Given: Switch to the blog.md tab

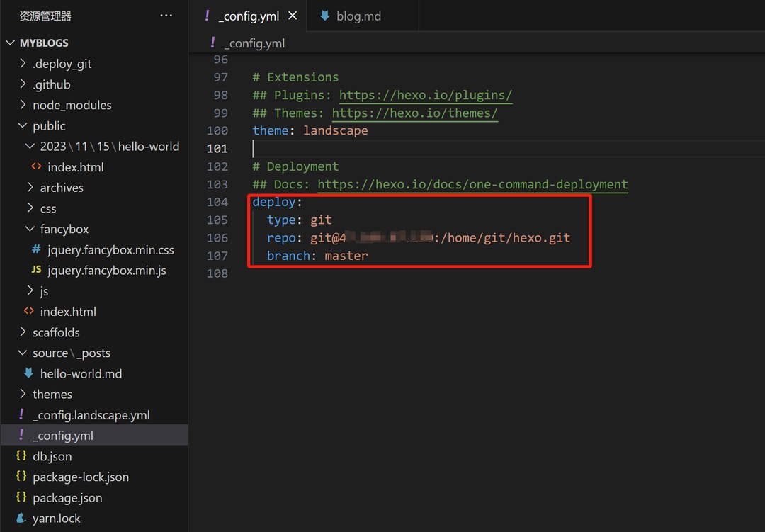Looking at the screenshot, I should point(358,16).
